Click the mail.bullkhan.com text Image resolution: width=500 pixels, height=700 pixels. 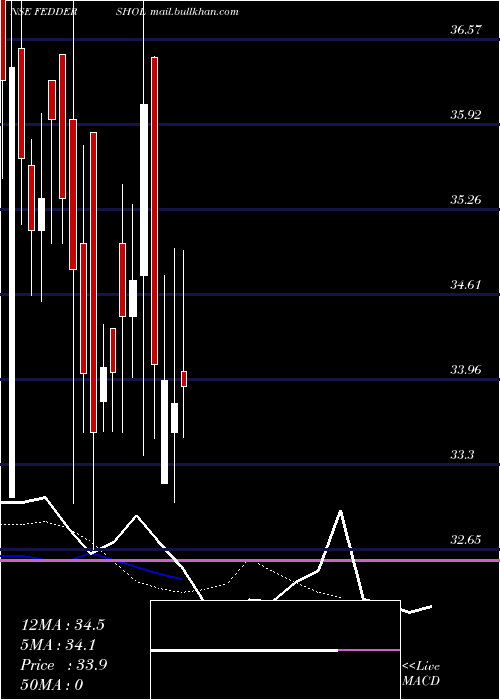194,12
